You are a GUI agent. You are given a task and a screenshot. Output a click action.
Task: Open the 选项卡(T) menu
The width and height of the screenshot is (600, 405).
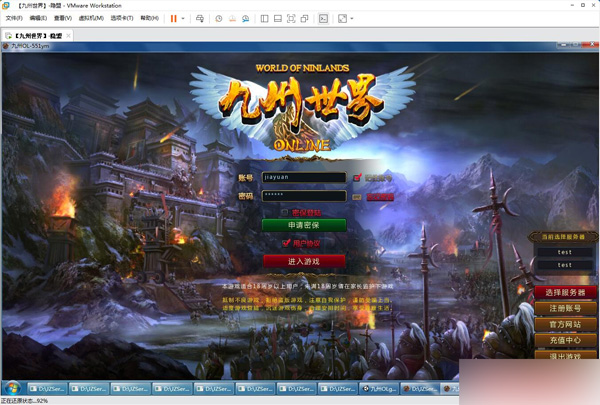122,18
